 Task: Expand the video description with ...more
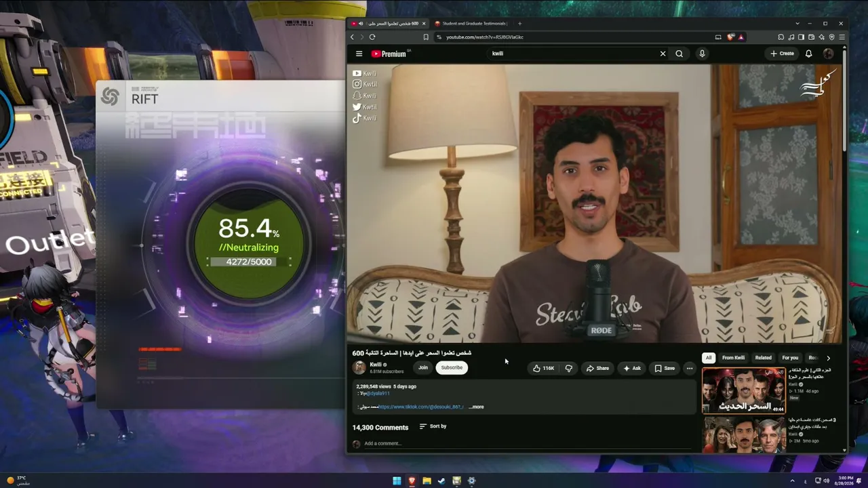tap(476, 407)
